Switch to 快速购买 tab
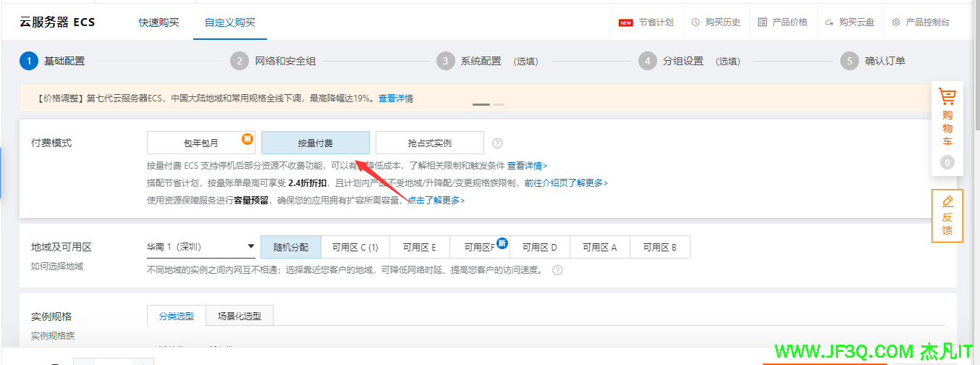The width and height of the screenshot is (980, 365). pos(159,22)
